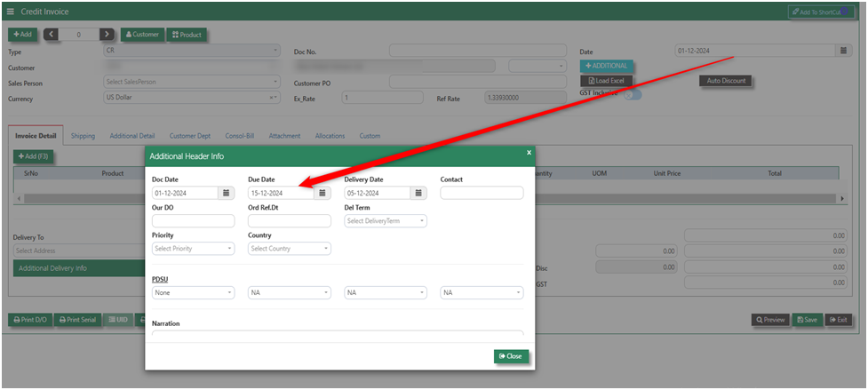Open calendar picker for Doc Date

(227, 193)
